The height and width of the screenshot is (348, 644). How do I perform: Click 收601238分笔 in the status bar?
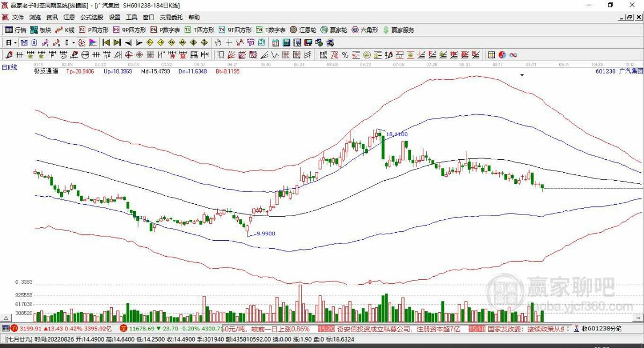[601, 328]
